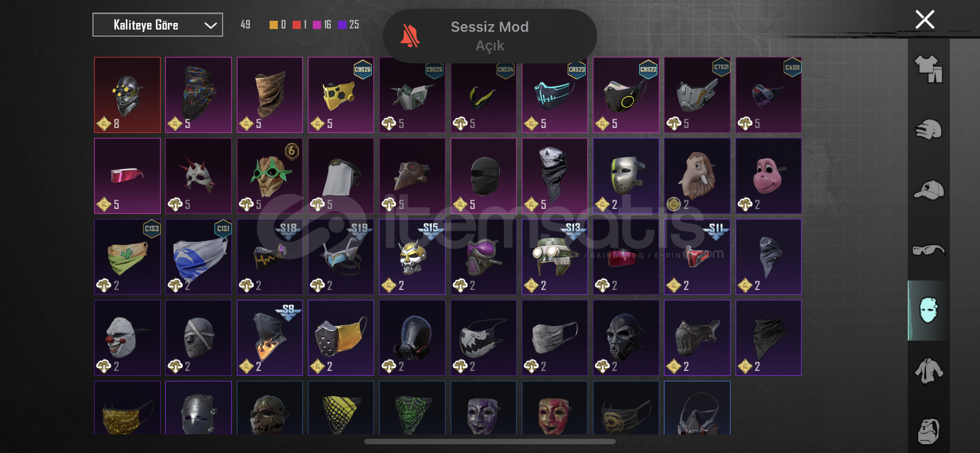Screen dimensions: 980x453
Task: Select the helmet category icon in sidebar
Action: pyautogui.click(x=929, y=130)
